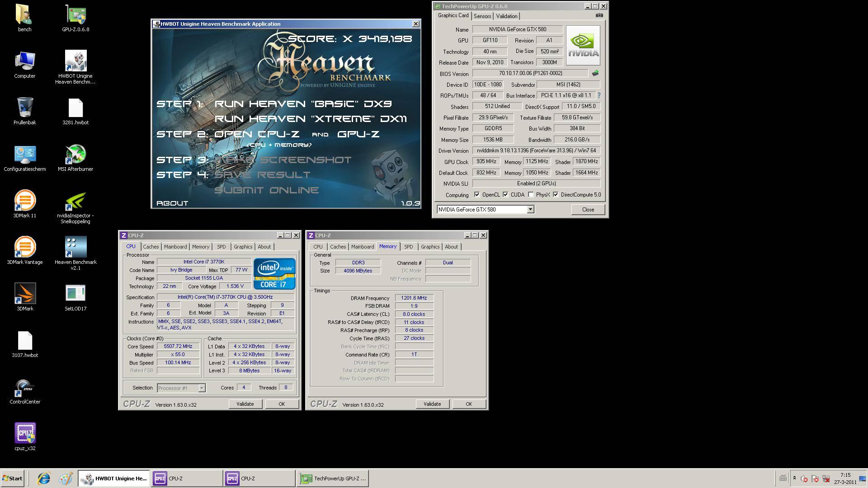Open SPD tab in right CPU-Z window
Viewport: 868px width, 488px height.
point(408,247)
